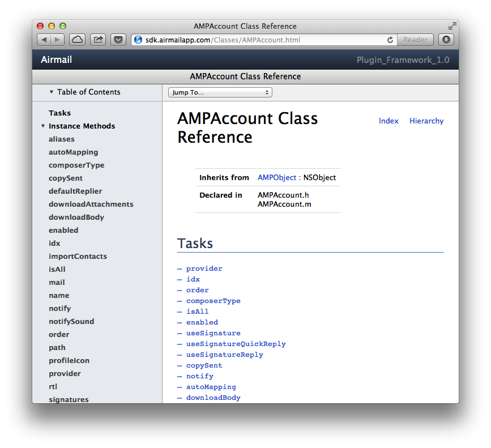Select Instance Methods in the sidebar
Image resolution: width=491 pixels, height=448 pixels.
pyautogui.click(x=82, y=126)
